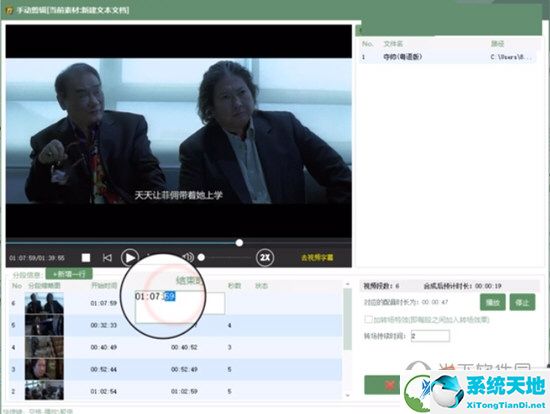Click the 秒数 column header

tap(234, 286)
